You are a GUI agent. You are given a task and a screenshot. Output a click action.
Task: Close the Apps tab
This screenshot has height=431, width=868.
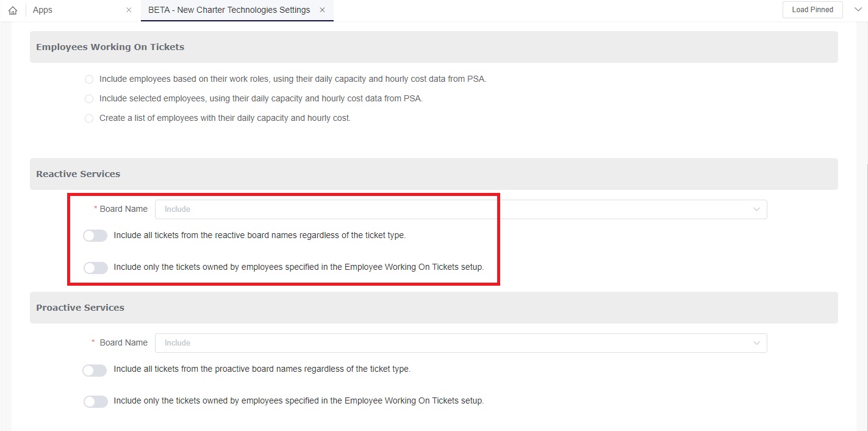pyautogui.click(x=129, y=10)
